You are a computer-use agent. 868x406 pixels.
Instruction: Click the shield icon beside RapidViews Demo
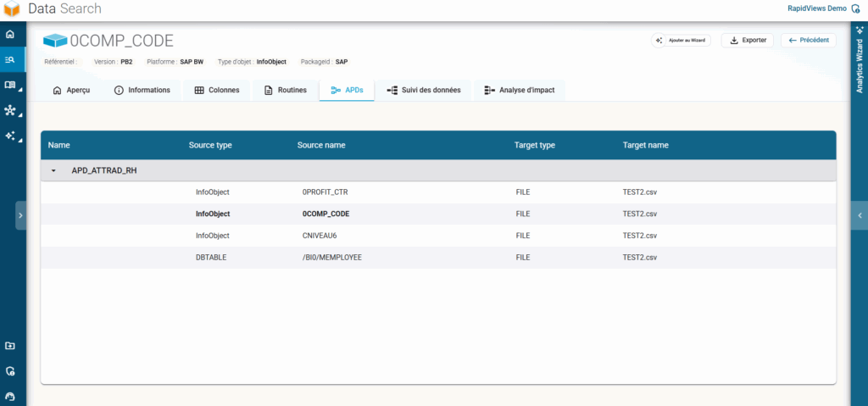[x=855, y=8]
